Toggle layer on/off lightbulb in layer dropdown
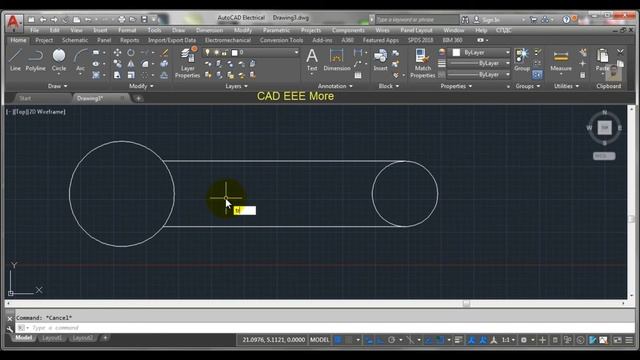640x360 pixels. 207,52
